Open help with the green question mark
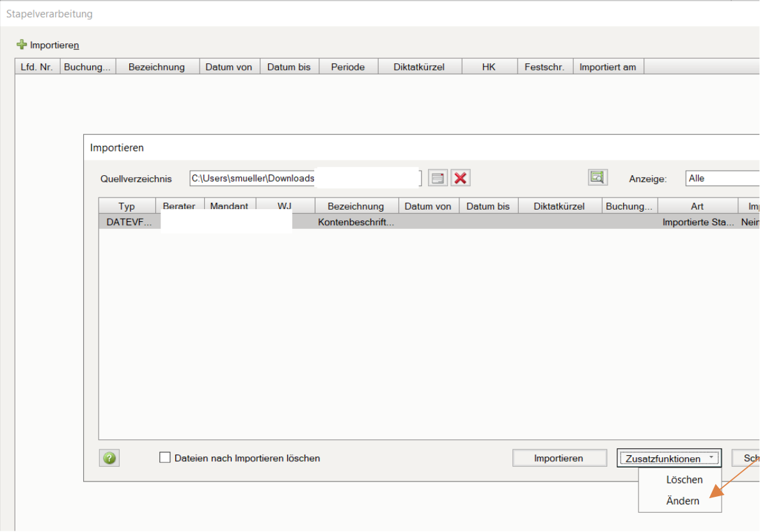The width and height of the screenshot is (760, 532). pos(109,458)
